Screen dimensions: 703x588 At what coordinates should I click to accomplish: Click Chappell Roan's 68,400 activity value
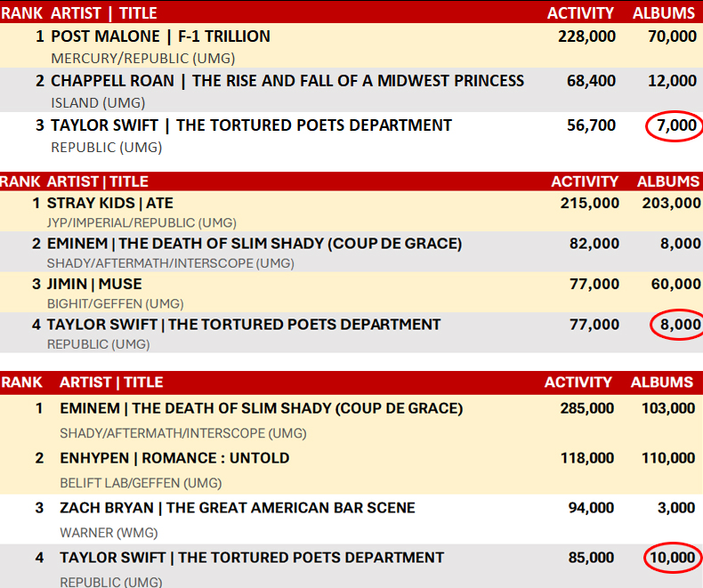(592, 81)
